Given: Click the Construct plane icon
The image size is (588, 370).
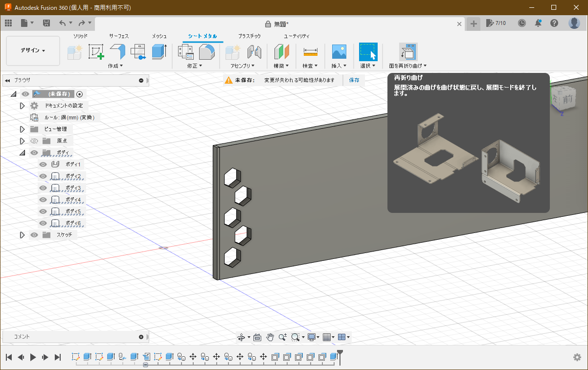Looking at the screenshot, I should 281,52.
